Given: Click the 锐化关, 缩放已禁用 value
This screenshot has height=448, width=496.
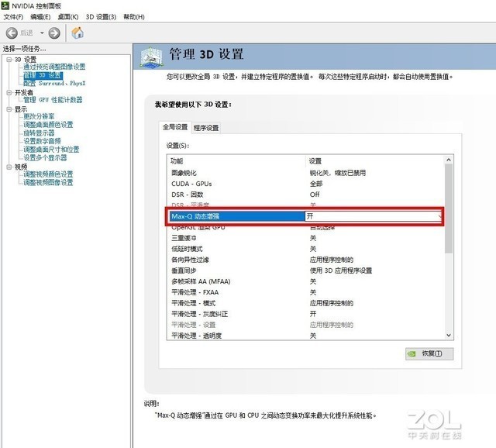Looking at the screenshot, I should point(338,173).
